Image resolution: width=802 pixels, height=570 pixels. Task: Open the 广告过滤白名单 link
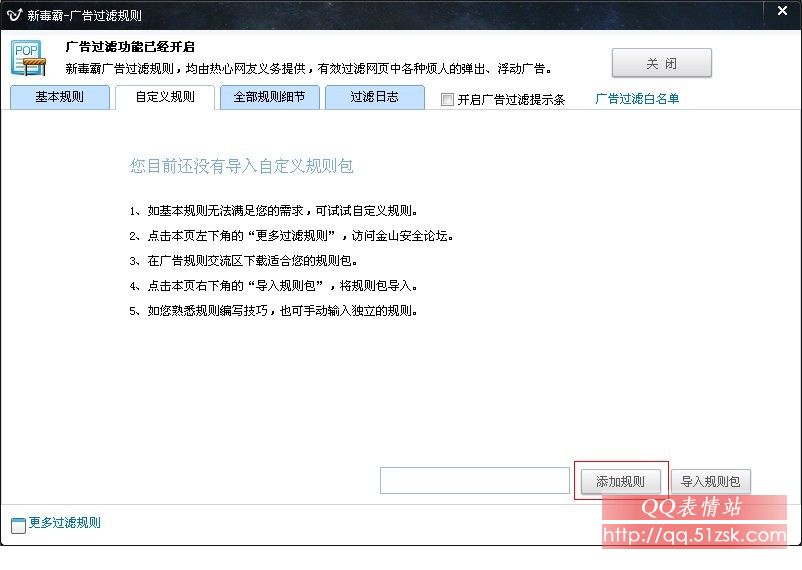tap(637, 99)
